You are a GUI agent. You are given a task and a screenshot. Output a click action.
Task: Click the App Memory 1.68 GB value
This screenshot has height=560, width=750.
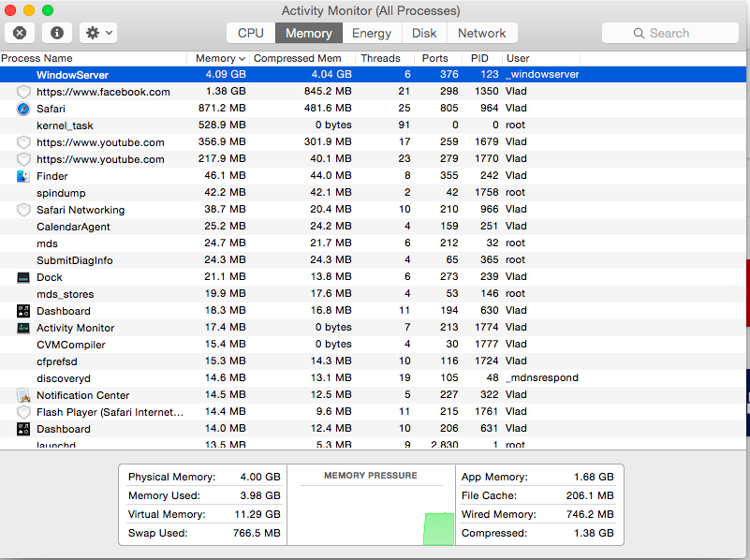594,477
